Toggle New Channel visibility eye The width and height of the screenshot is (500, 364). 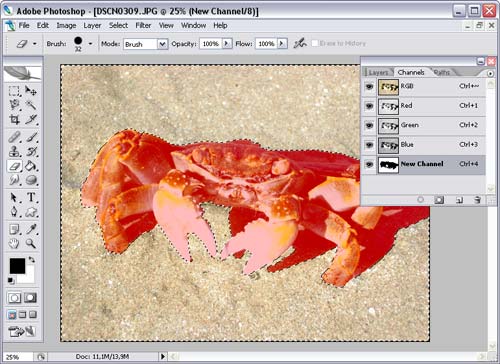(369, 165)
